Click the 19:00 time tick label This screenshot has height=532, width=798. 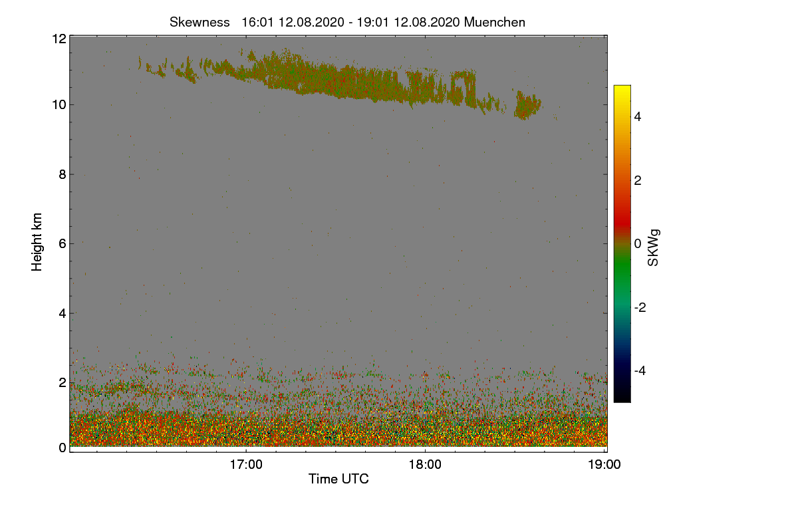click(604, 465)
